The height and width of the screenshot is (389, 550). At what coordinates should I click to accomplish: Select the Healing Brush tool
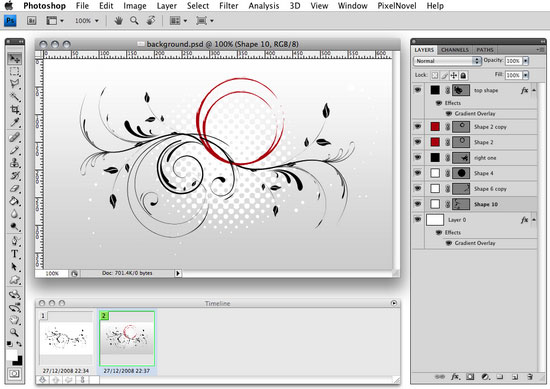pos(14,137)
